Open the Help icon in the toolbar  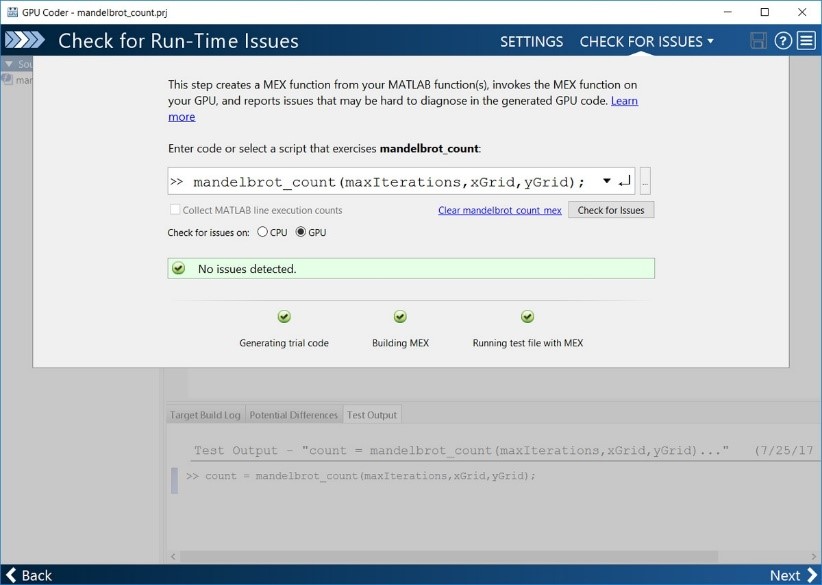point(783,41)
